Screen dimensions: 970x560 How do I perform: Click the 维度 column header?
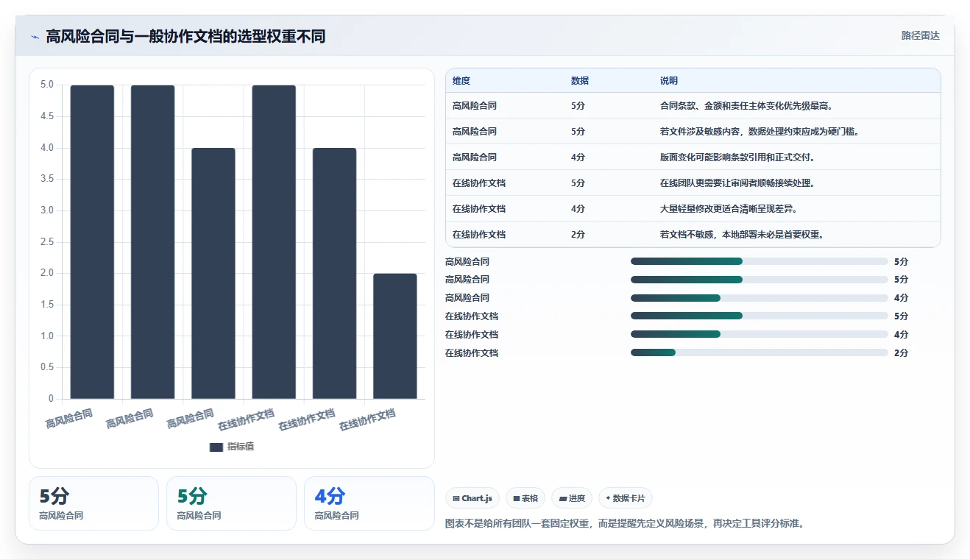[461, 81]
